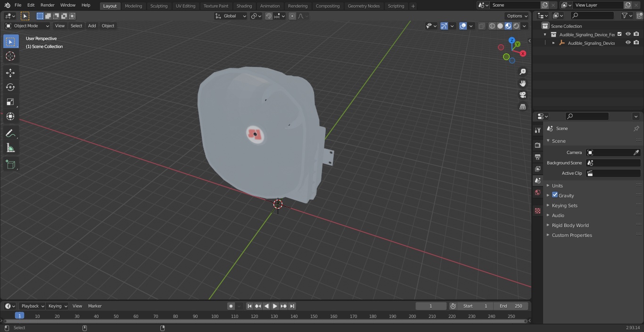644x332 pixels.
Task: Select the Cursor tool in the toolbar
Action: click(10, 56)
